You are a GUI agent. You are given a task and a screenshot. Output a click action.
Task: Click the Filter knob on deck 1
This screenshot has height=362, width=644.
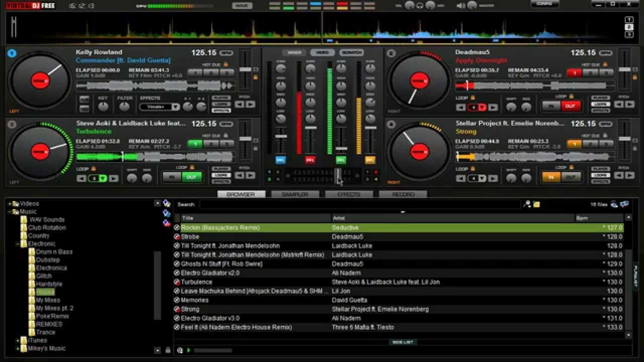[x=124, y=106]
